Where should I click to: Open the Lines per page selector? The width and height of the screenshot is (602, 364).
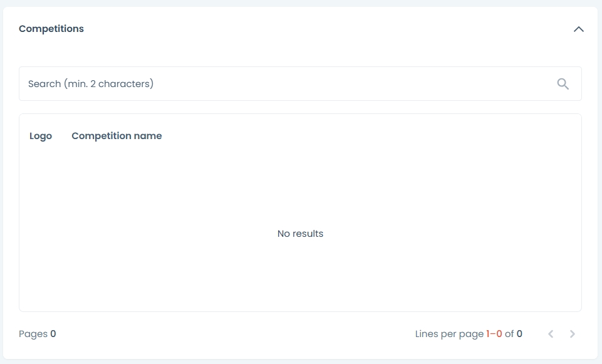click(x=449, y=334)
